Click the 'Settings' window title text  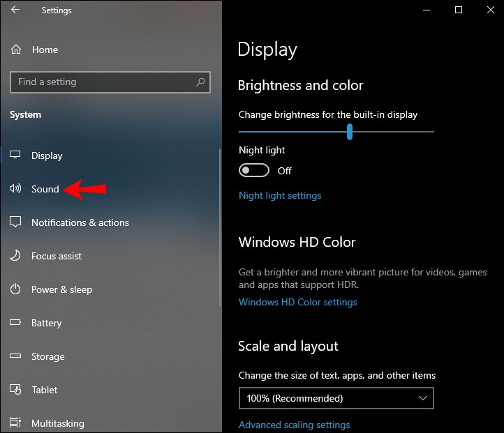(57, 10)
